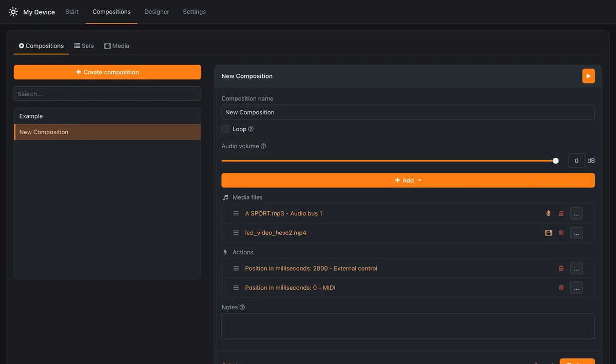Switch to the Sets tab
The image size is (616, 364).
coord(84,46)
